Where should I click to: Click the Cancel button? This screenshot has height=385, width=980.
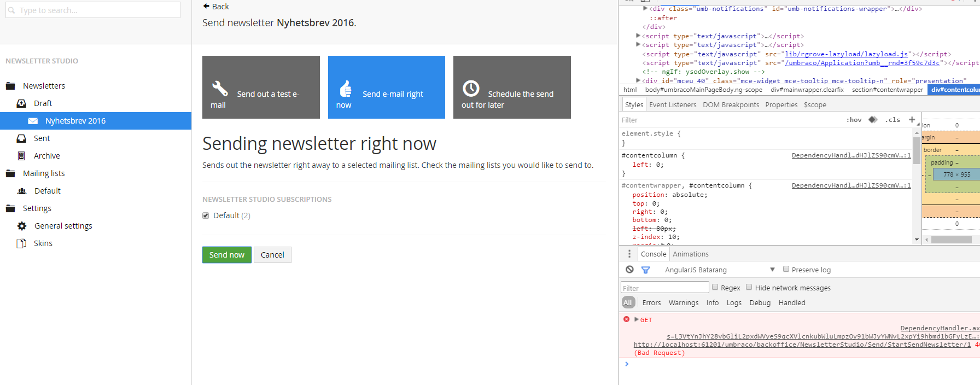(x=272, y=255)
